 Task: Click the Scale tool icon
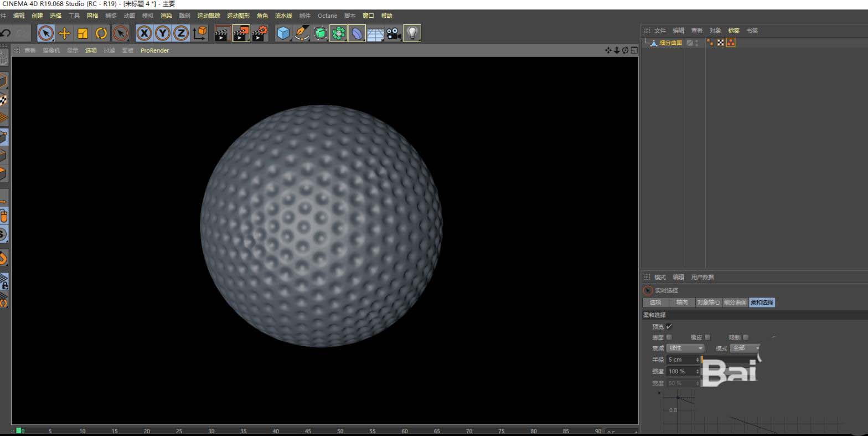pyautogui.click(x=82, y=33)
